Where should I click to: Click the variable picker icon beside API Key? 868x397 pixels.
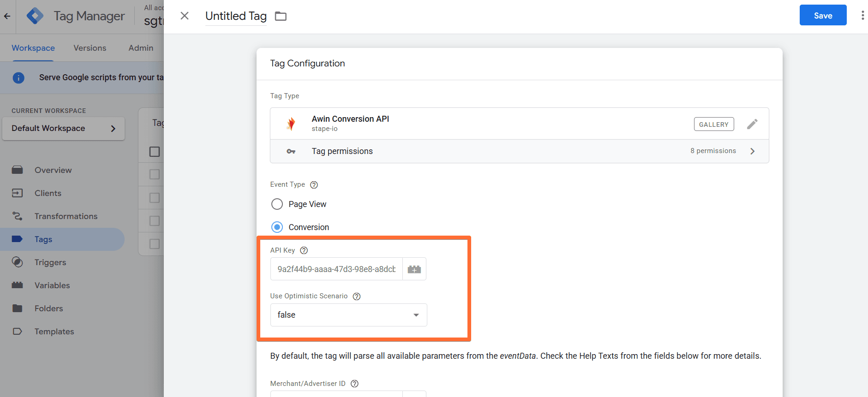point(414,269)
